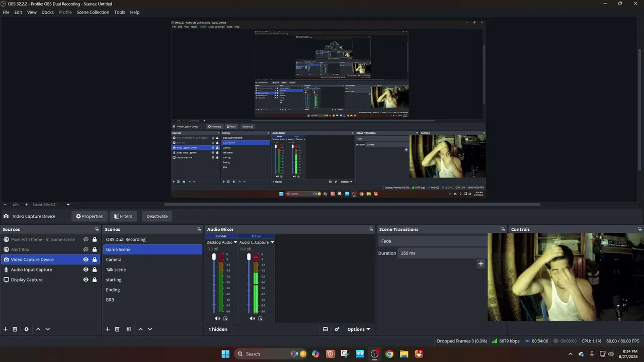
Task: Open advanced audio properties gears icon
Action: [337, 329]
